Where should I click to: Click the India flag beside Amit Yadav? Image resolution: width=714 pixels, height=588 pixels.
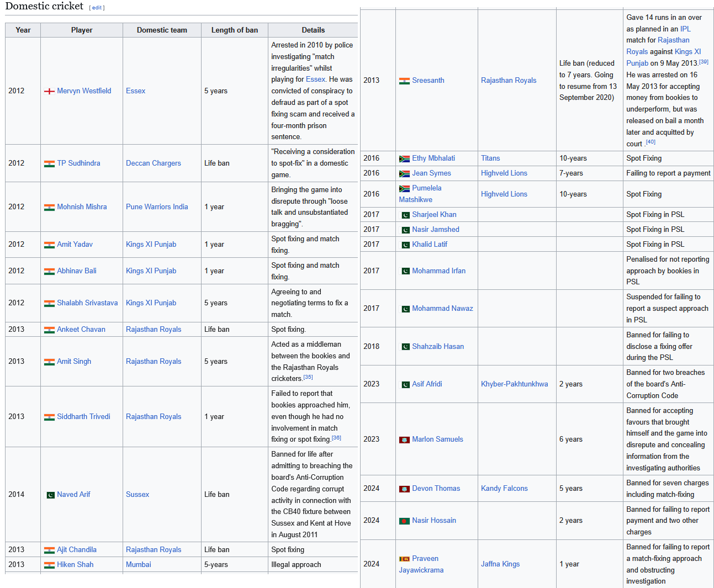pyautogui.click(x=49, y=245)
